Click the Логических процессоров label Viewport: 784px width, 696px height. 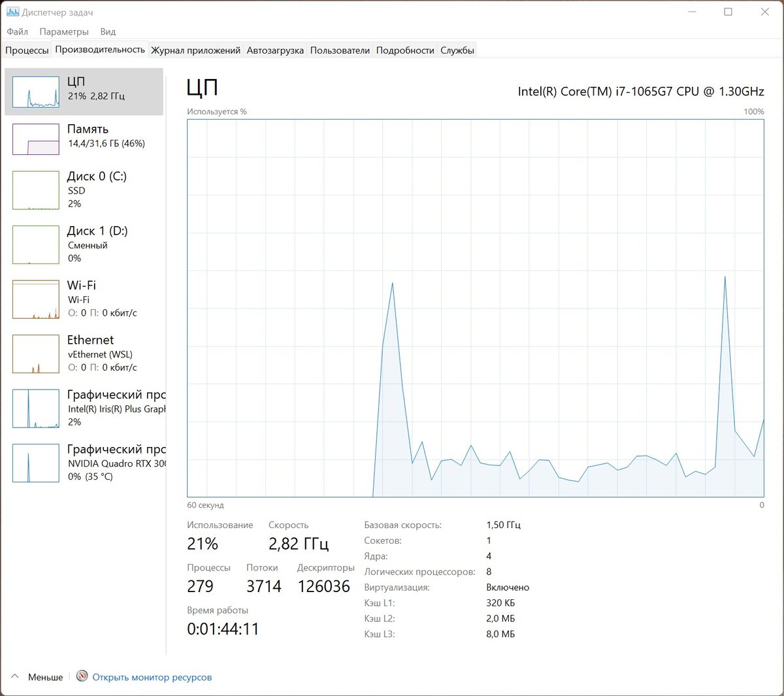pos(420,572)
